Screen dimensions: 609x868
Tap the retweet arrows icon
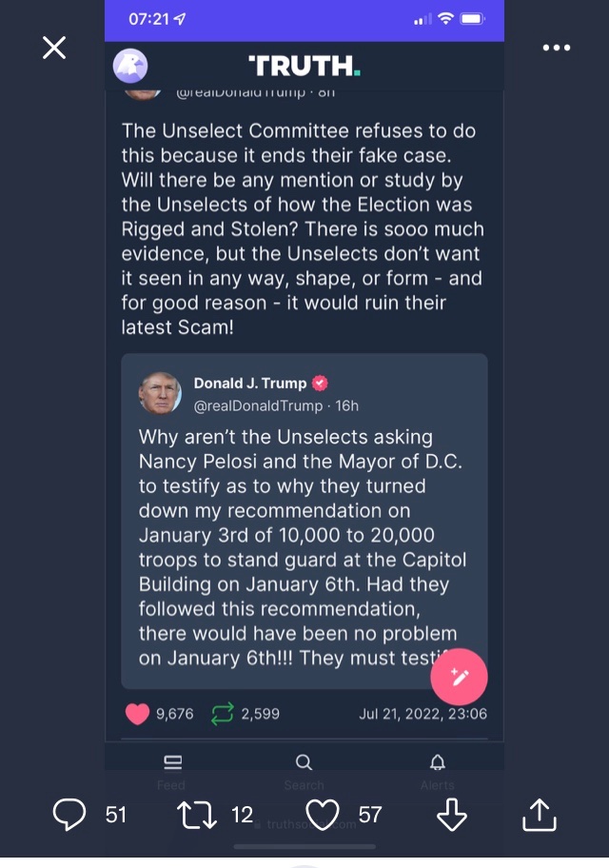(196, 814)
